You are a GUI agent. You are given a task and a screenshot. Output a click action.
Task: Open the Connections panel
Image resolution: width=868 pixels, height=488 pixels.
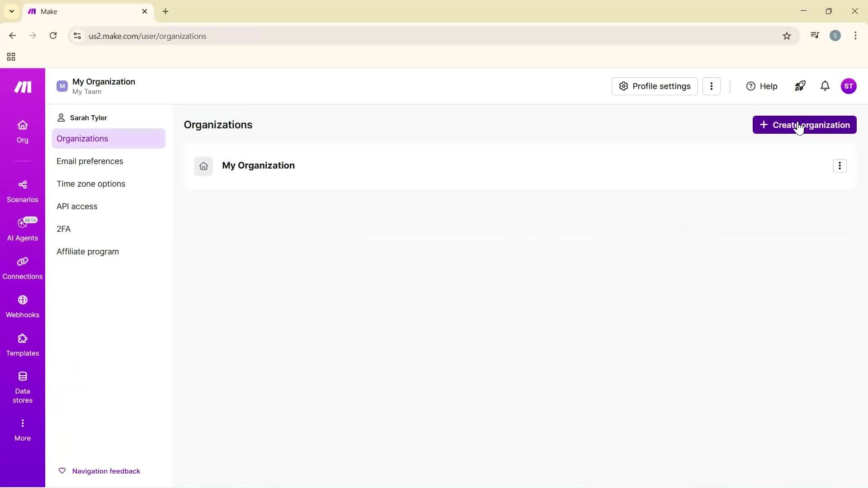click(22, 267)
